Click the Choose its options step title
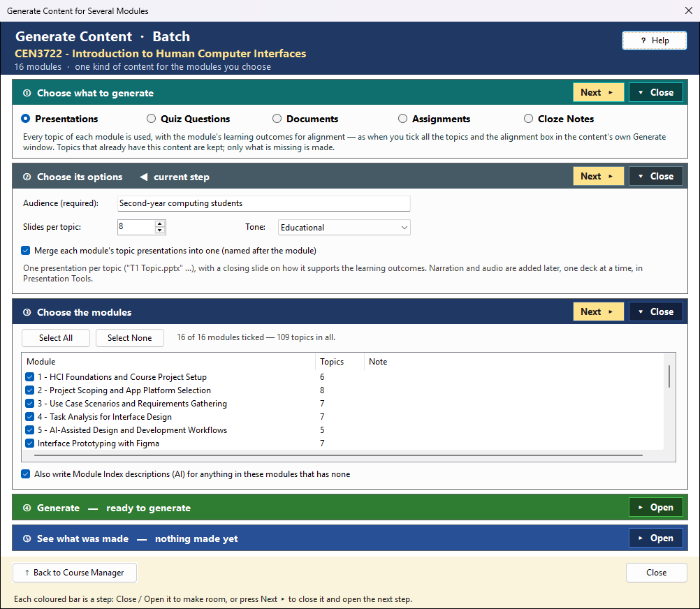 click(x=80, y=177)
